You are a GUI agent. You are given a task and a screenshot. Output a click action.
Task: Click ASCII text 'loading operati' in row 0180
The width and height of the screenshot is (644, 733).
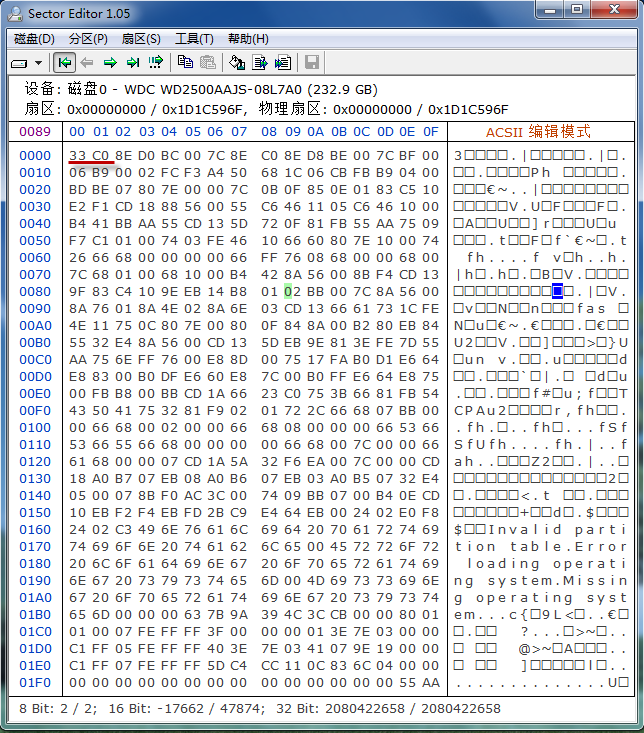tap(547, 564)
